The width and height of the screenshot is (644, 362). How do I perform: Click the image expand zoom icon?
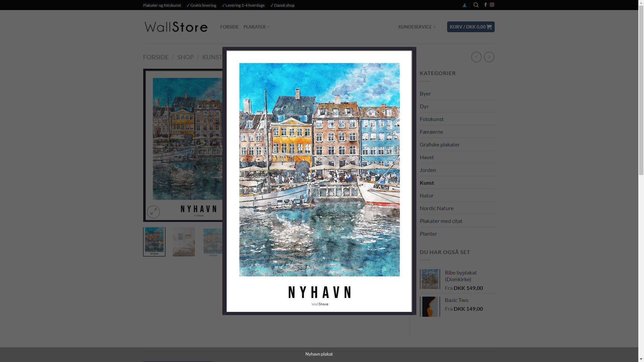(x=153, y=212)
